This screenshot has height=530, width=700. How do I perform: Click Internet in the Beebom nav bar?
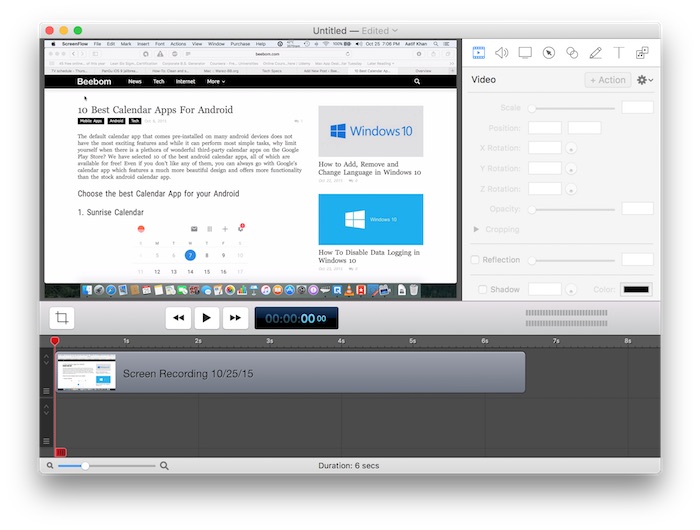185,81
